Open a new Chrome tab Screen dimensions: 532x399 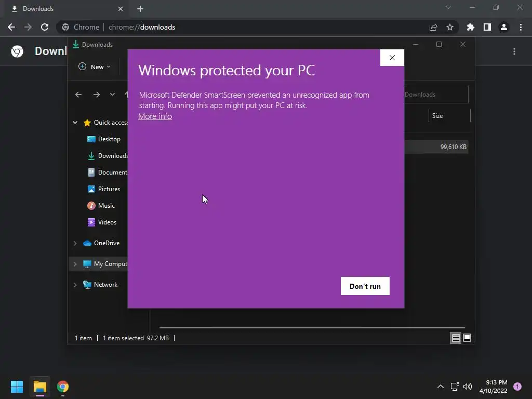pyautogui.click(x=140, y=9)
